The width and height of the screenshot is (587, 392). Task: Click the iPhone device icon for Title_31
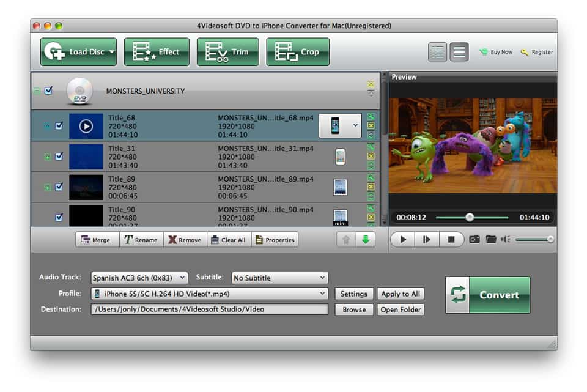tap(341, 157)
